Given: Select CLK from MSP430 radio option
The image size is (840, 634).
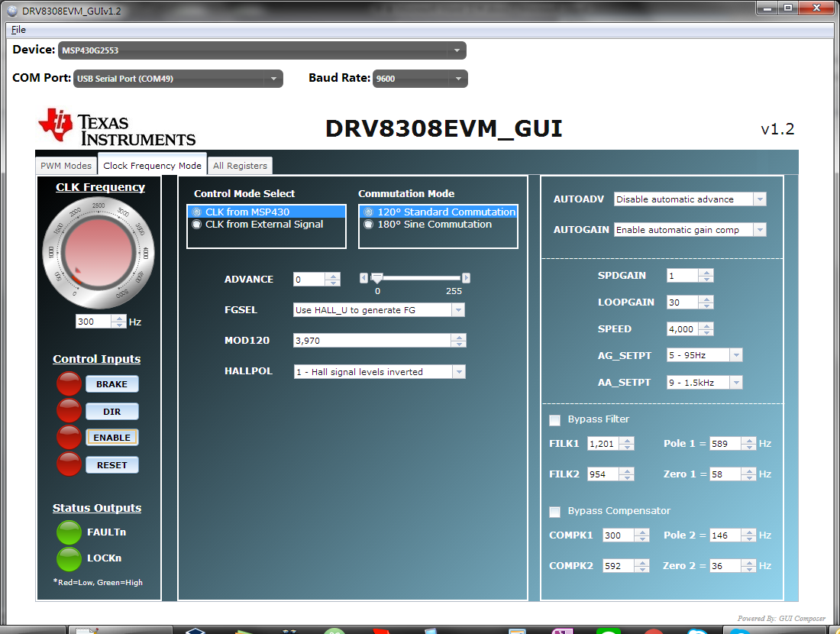Looking at the screenshot, I should (267, 212).
